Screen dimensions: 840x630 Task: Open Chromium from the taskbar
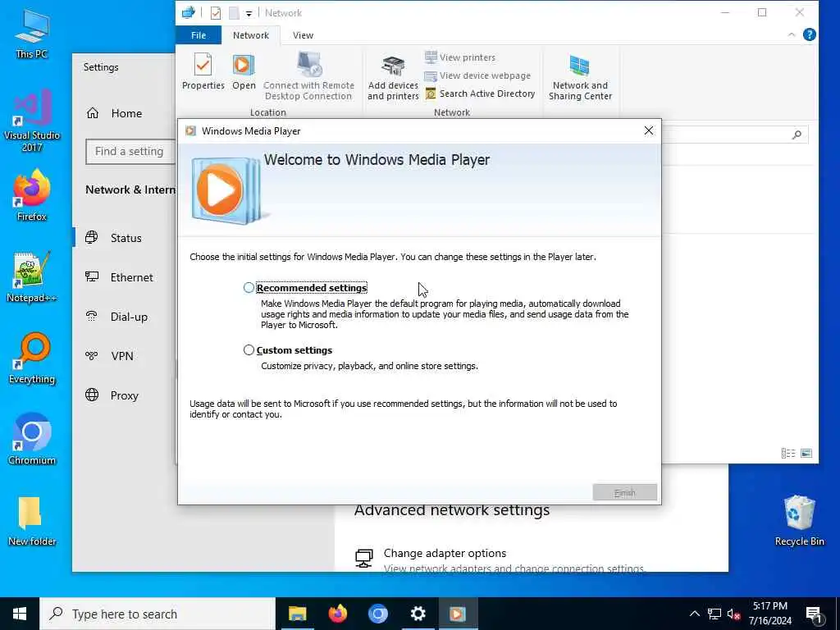[377, 614]
